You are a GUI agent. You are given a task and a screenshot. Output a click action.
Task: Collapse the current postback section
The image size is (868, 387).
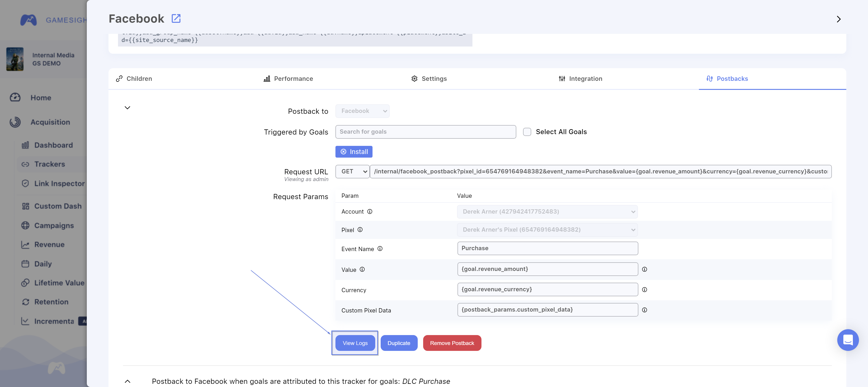click(x=127, y=108)
